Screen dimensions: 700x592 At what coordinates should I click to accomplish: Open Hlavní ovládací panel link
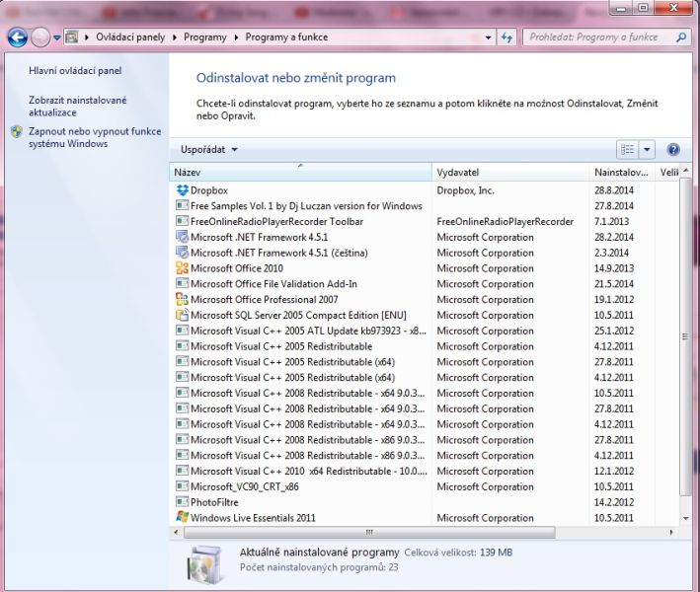pos(75,71)
